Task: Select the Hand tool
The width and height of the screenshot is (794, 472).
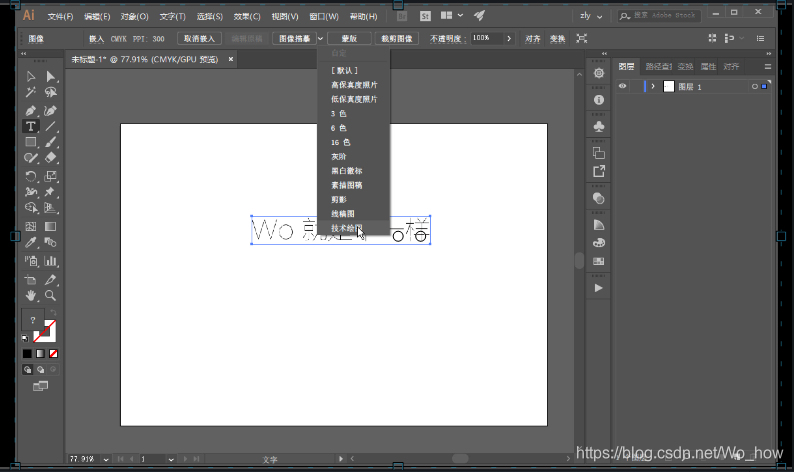Action: (31, 295)
